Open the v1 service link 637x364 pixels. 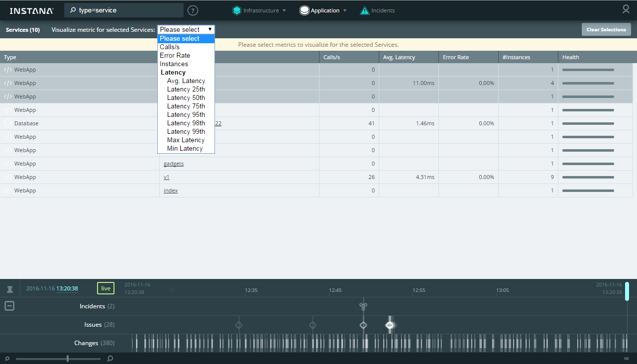pyautogui.click(x=167, y=177)
